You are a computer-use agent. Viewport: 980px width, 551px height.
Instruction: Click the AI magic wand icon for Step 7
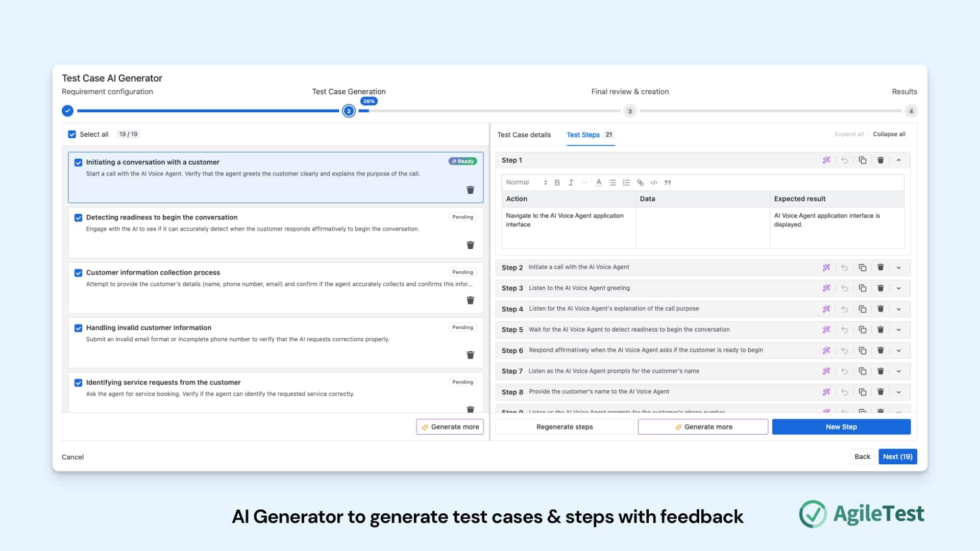(x=826, y=371)
